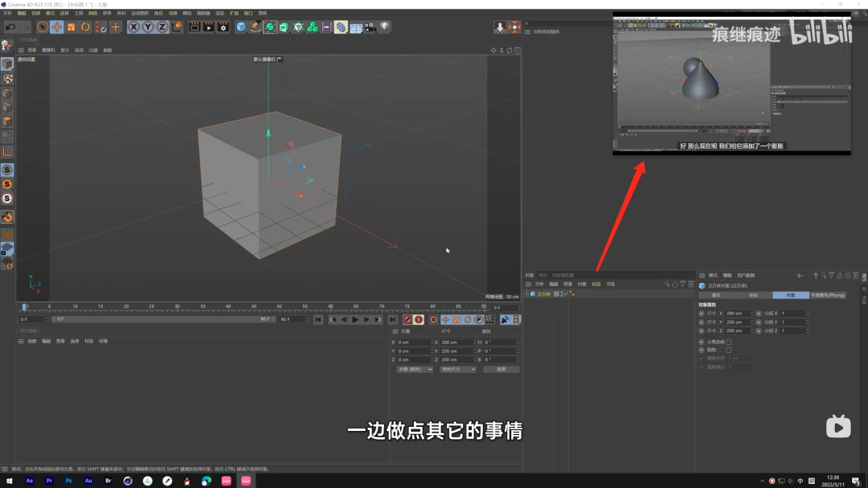Toggle the coordinate system button
Viewport: 868px width, 488px height.
tap(177, 27)
